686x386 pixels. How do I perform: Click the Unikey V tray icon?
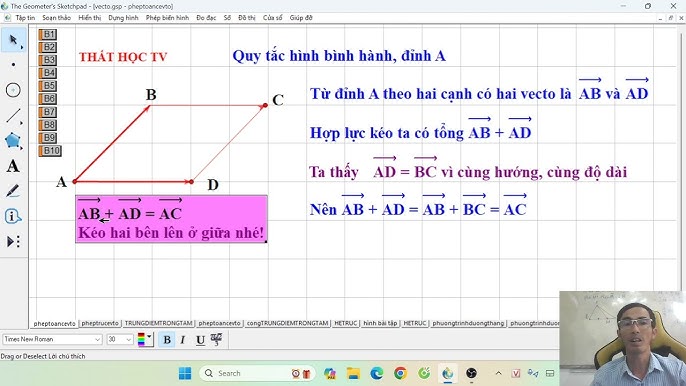point(516,373)
